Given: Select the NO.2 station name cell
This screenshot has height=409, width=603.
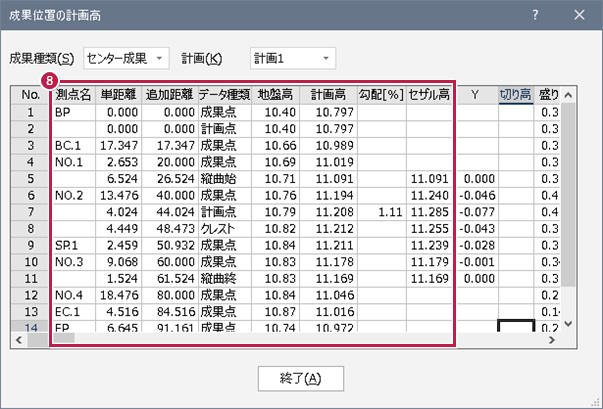Looking at the screenshot, I should click(x=72, y=195).
